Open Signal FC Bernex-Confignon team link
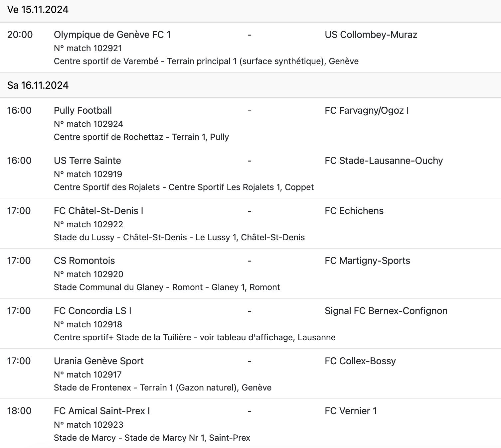 tap(386, 311)
